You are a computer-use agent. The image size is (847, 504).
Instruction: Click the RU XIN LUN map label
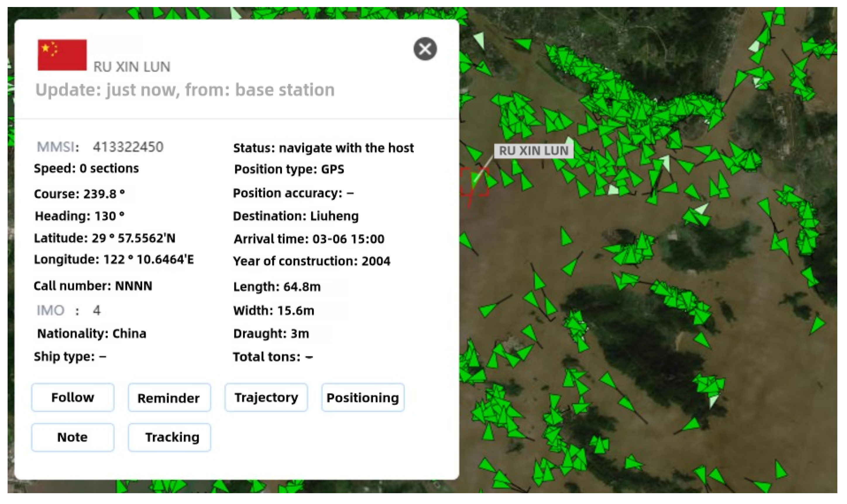tap(534, 151)
